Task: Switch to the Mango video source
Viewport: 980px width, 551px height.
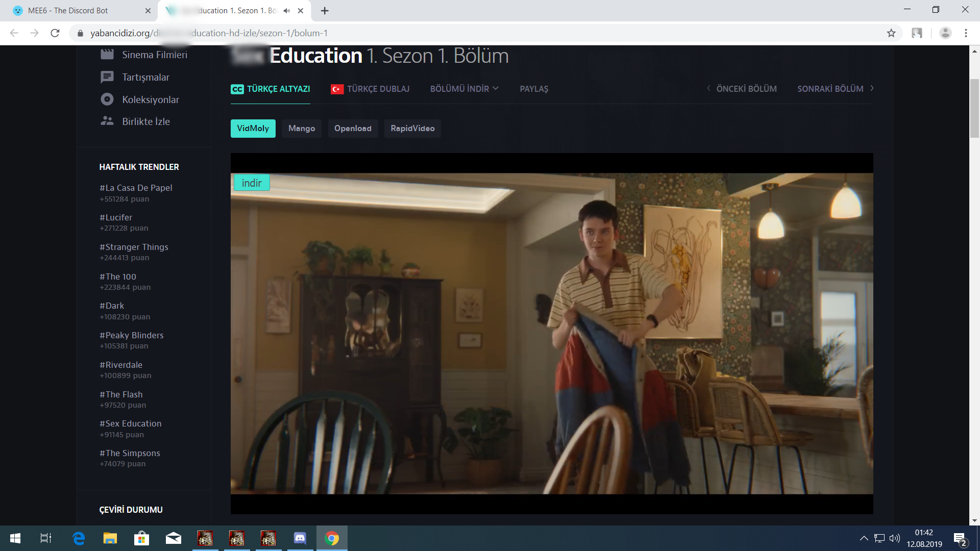Action: click(301, 129)
